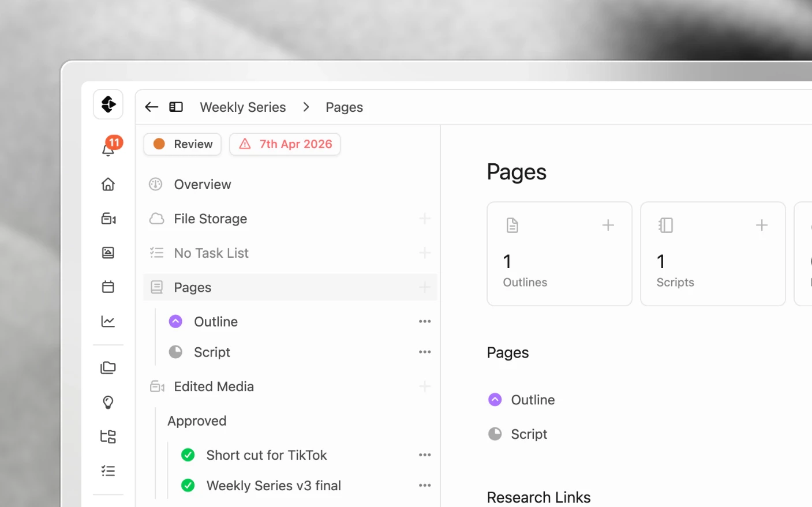Open the Scripts card

tap(713, 254)
